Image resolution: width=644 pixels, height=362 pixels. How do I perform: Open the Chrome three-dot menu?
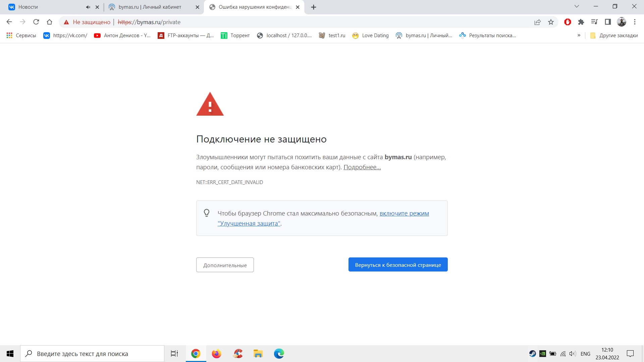(635, 22)
